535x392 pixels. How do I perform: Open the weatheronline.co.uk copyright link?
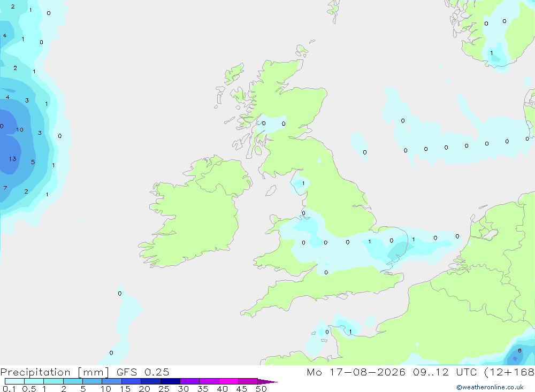490,387
